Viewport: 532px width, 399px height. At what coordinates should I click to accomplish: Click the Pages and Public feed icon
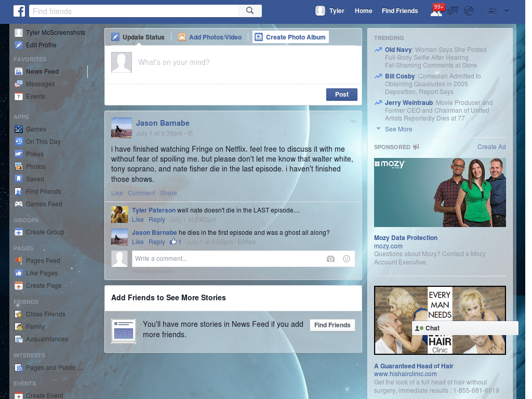tap(19, 367)
